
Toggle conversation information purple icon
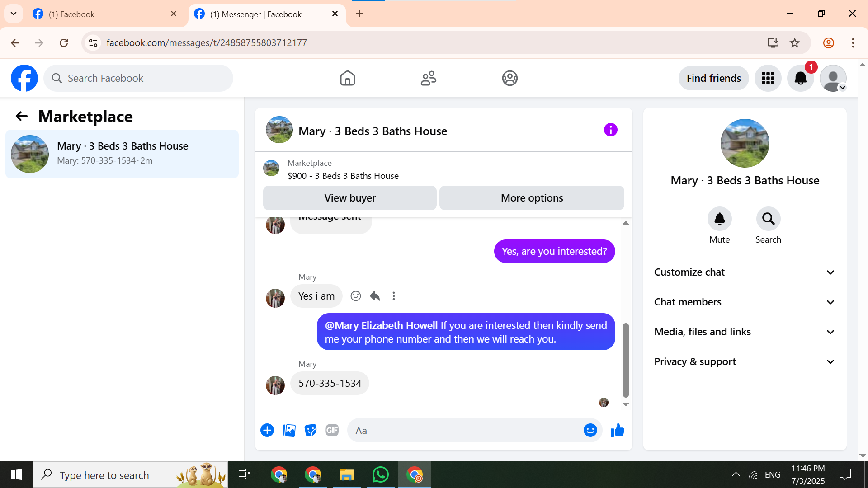coord(610,130)
